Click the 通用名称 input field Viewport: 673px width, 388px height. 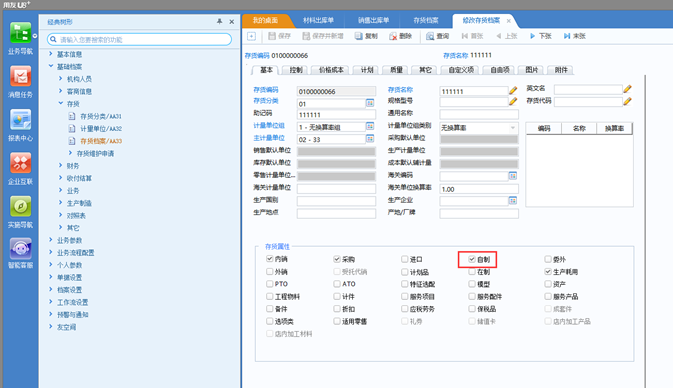(x=479, y=114)
